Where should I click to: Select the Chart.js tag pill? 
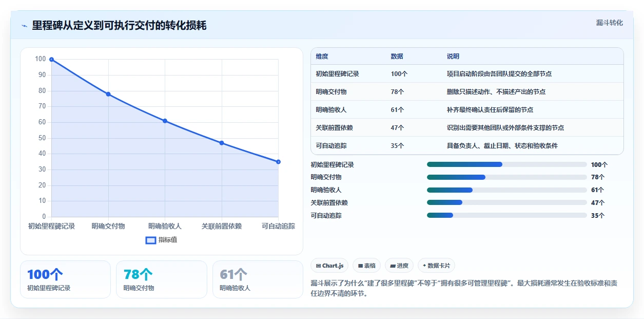(329, 266)
